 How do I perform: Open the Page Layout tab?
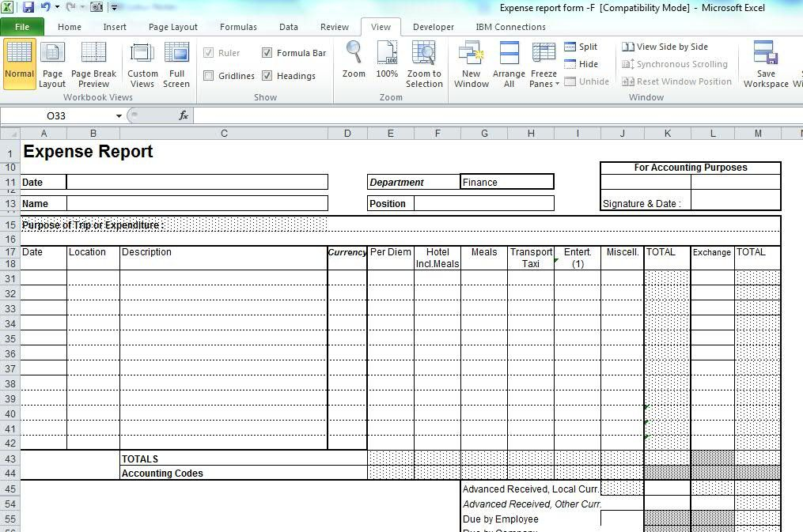click(x=173, y=27)
